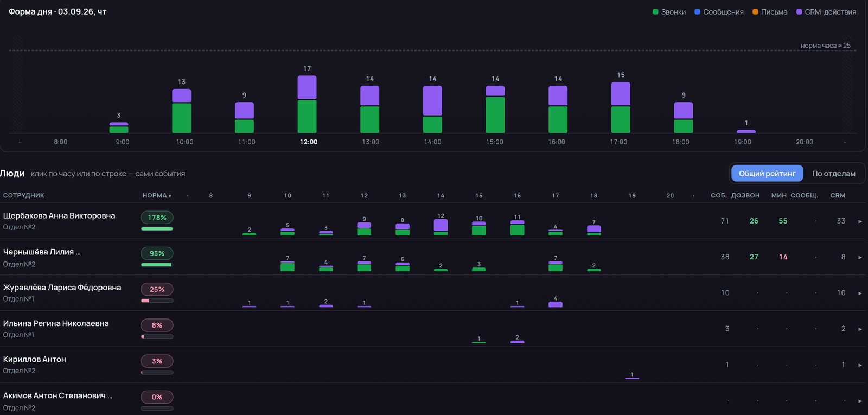
Task: Toggle the Звонки legend series
Action: pyautogui.click(x=669, y=12)
